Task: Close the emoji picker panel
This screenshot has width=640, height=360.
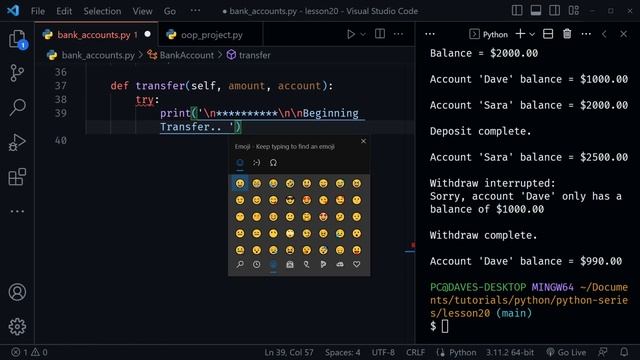Action: pos(363,141)
